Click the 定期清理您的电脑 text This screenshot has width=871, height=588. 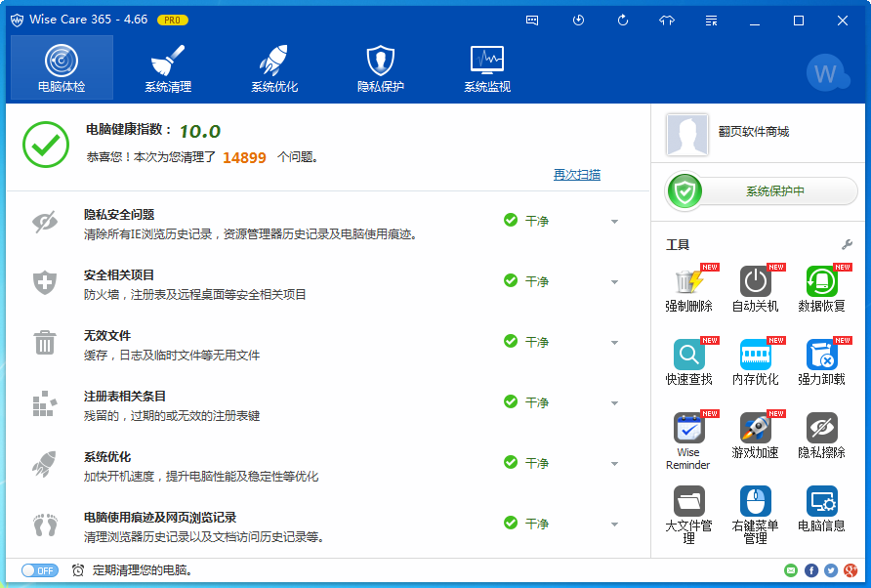[143, 570]
